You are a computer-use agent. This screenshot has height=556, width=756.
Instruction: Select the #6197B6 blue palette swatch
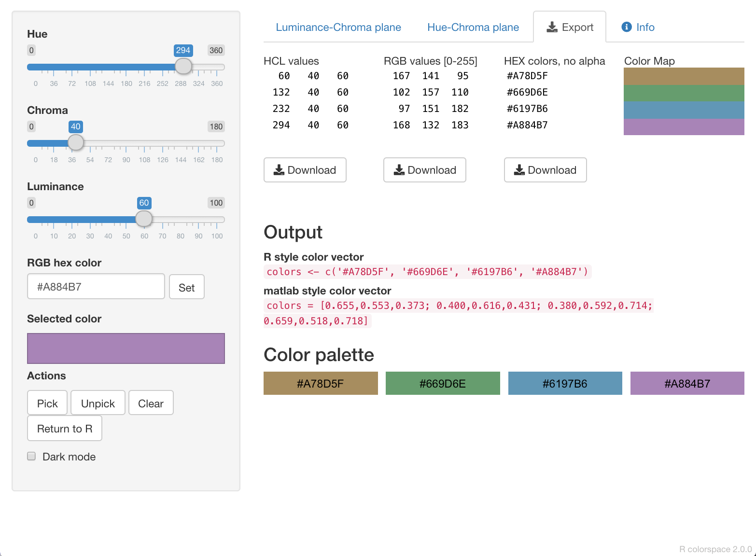(565, 383)
